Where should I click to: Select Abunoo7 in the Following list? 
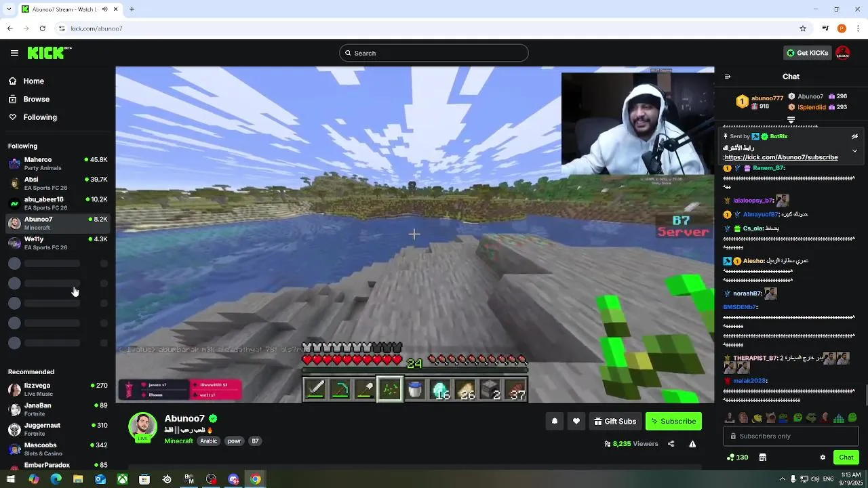(x=57, y=223)
